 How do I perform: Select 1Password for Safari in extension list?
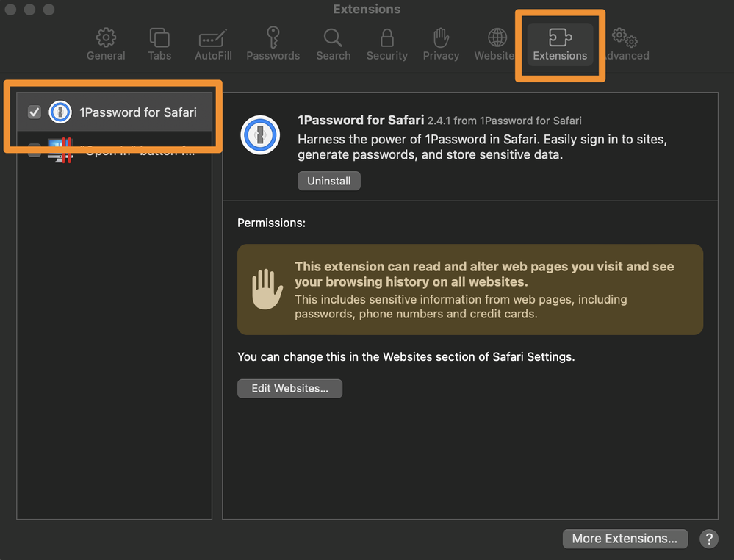click(x=137, y=112)
